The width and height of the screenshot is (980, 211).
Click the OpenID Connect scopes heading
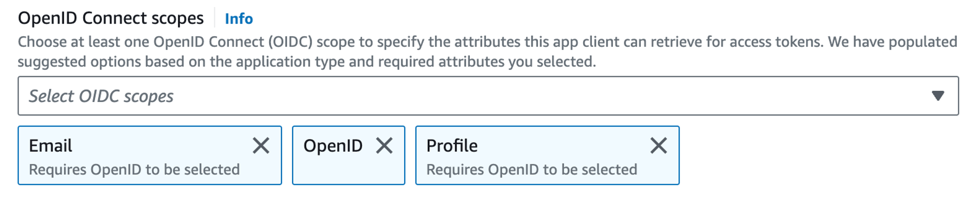[x=111, y=18]
